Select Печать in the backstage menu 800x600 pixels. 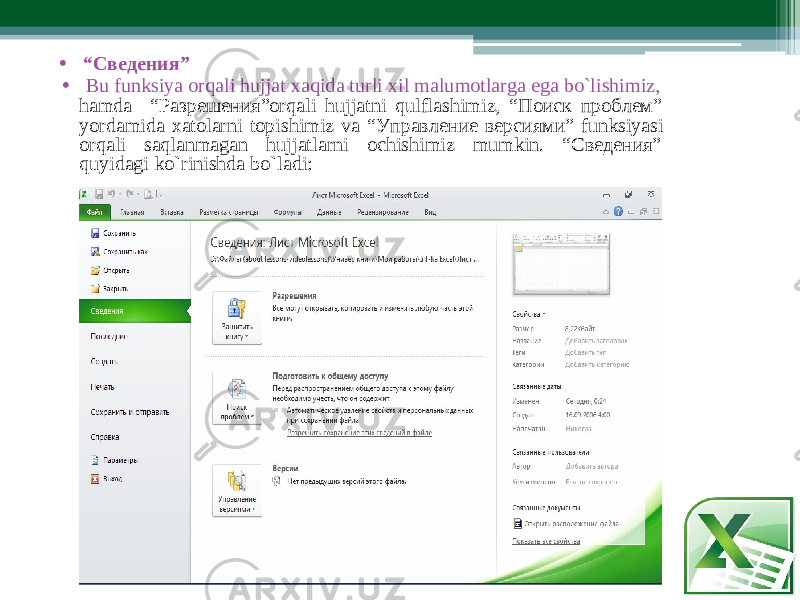(103, 387)
